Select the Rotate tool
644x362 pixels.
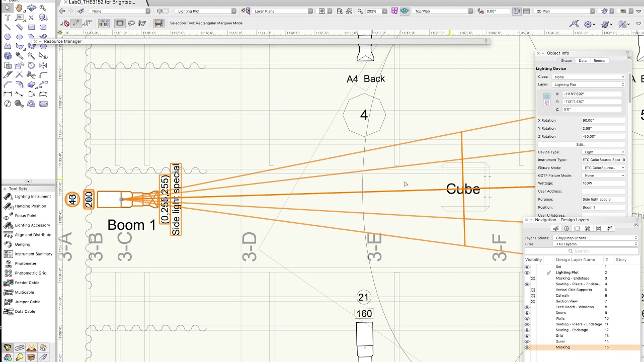31,65
